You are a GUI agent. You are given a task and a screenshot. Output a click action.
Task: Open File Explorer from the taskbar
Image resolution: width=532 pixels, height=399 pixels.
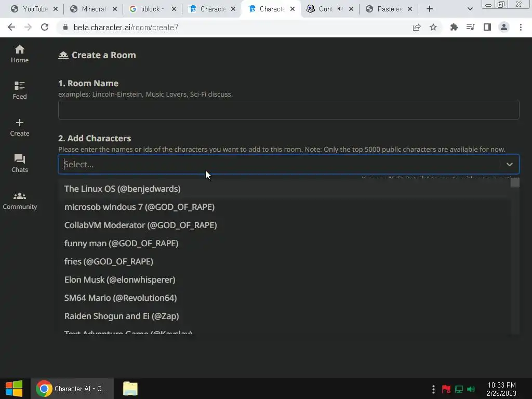click(x=130, y=389)
